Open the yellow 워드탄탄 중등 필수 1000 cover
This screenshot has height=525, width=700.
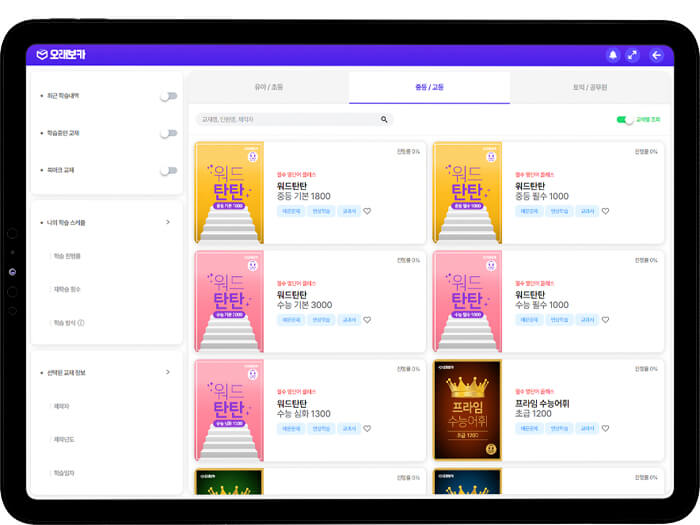click(467, 192)
